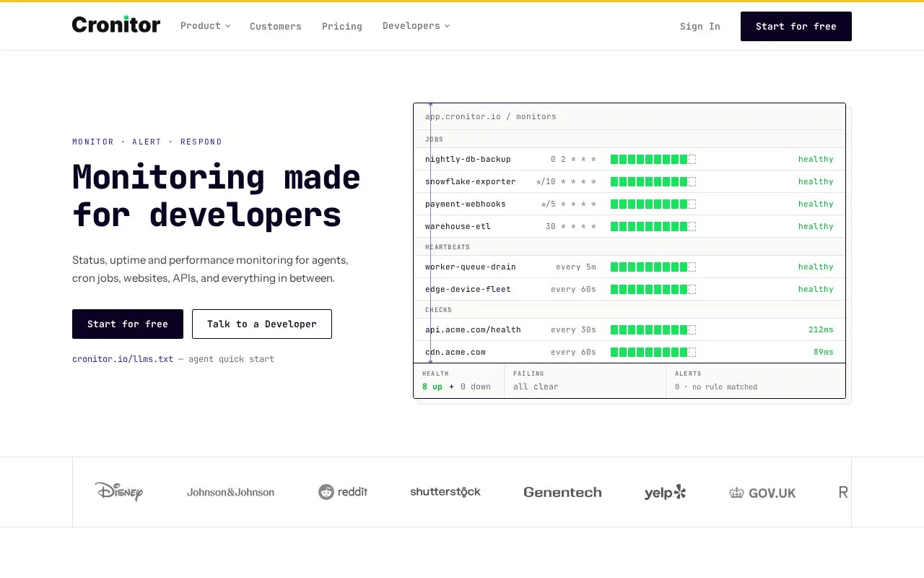Open the Disney logo
The image size is (924, 578).
(x=118, y=492)
